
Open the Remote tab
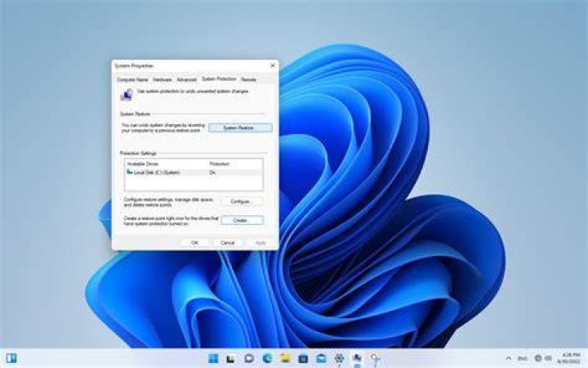(248, 79)
